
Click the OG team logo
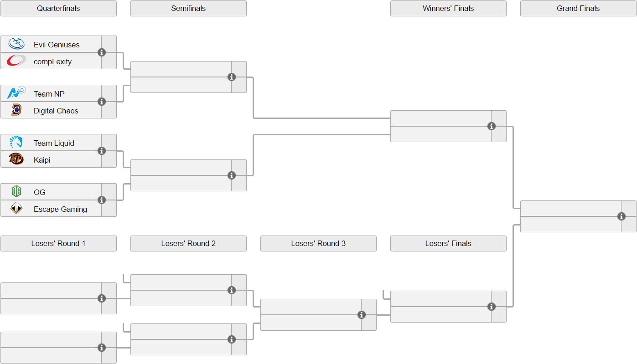point(16,192)
